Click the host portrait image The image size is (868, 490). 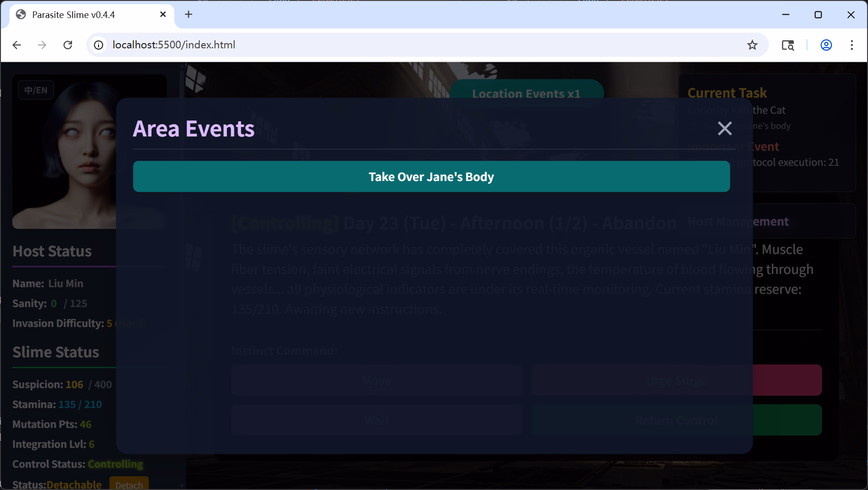click(90, 152)
